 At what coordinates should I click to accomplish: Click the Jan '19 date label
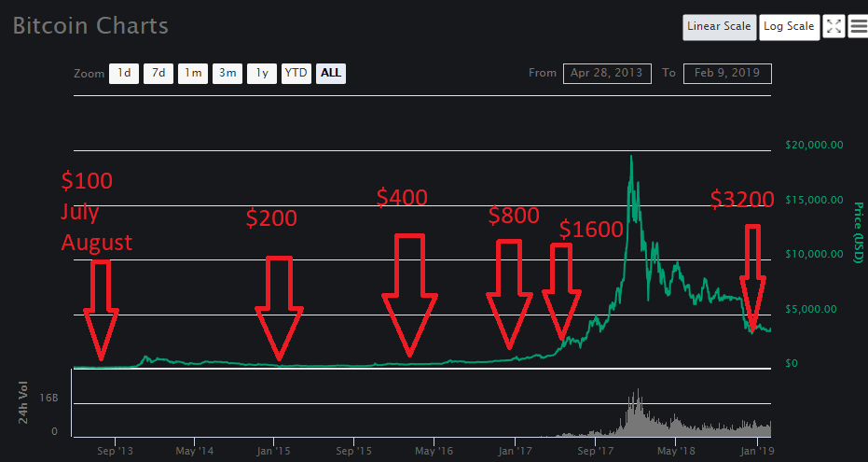click(757, 451)
